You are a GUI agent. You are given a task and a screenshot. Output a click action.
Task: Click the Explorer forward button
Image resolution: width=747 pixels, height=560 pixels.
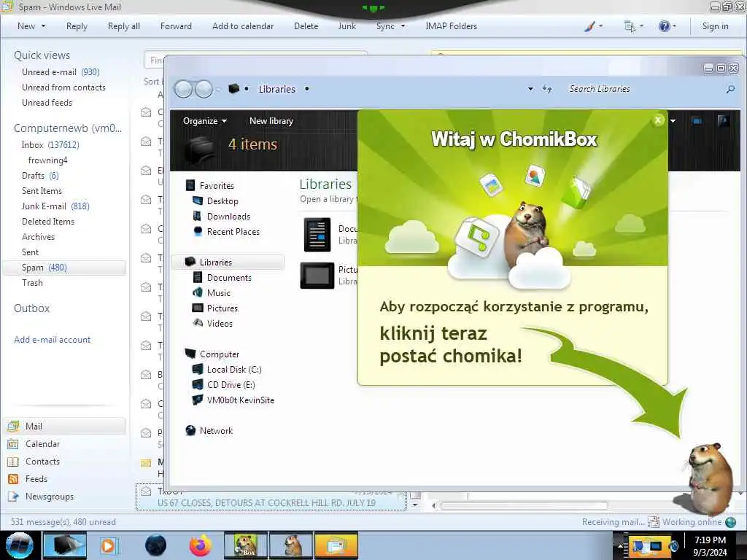coord(204,89)
